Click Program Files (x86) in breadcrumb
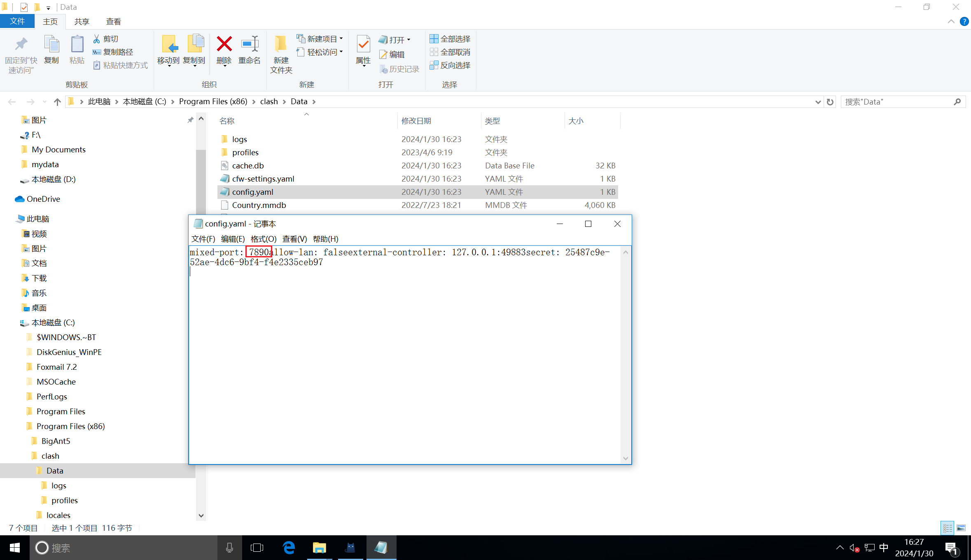The width and height of the screenshot is (971, 560). pyautogui.click(x=213, y=102)
